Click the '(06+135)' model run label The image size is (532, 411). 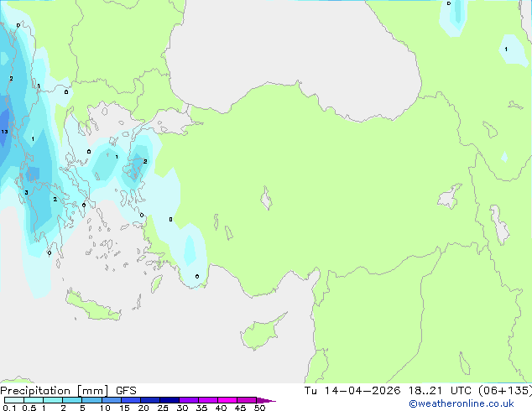(505, 391)
